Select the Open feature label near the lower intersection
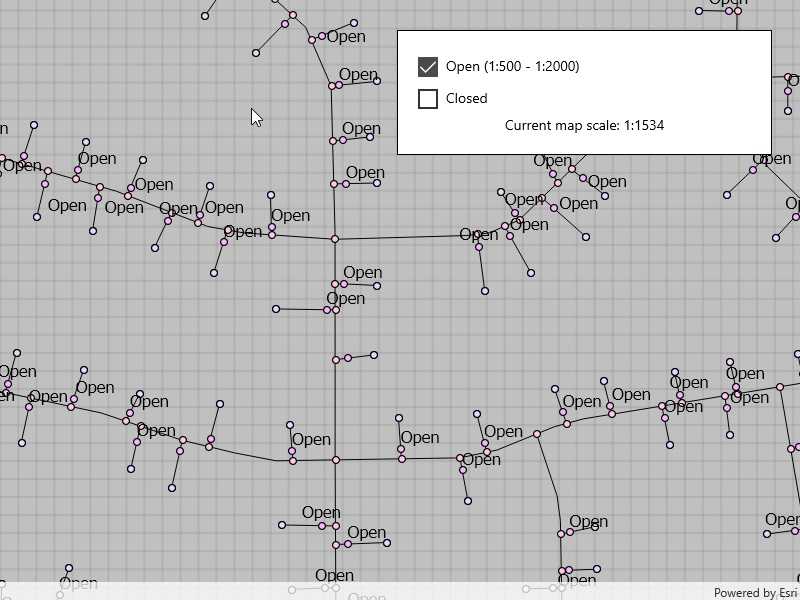The width and height of the screenshot is (800, 600). (x=312, y=439)
